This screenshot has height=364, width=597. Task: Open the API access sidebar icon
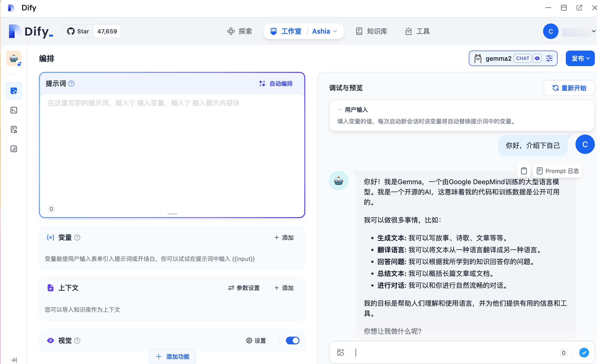coord(14,110)
